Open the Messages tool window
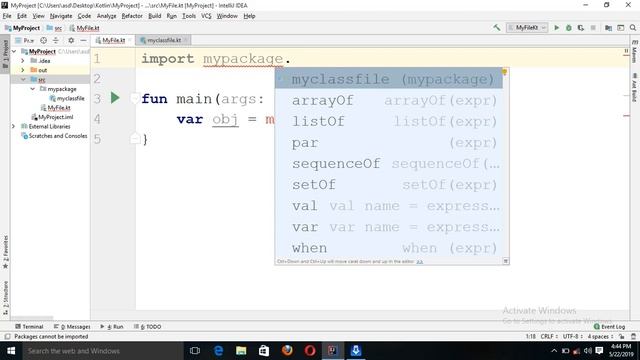This screenshot has width=640, height=360. pyautogui.click(x=72, y=327)
